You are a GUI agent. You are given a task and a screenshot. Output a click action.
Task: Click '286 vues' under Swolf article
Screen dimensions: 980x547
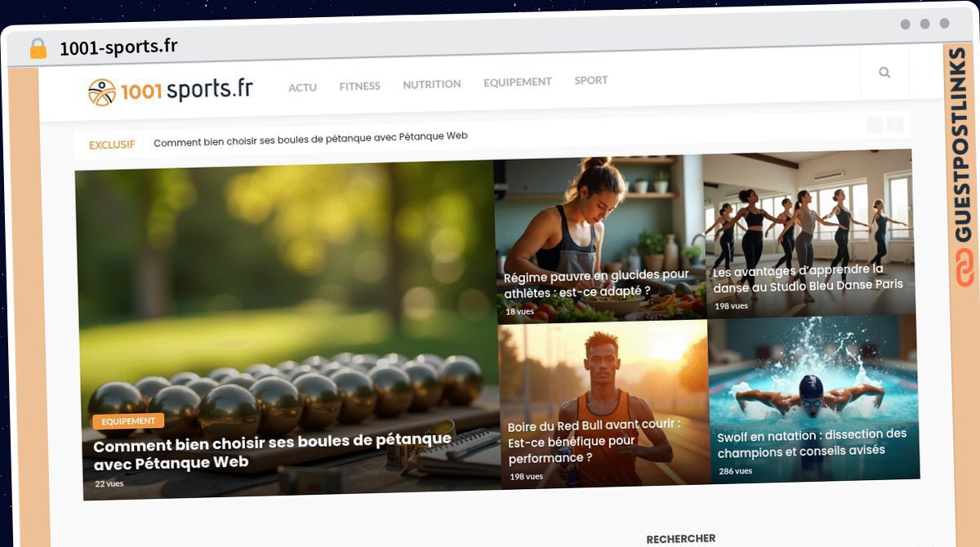tap(736, 471)
